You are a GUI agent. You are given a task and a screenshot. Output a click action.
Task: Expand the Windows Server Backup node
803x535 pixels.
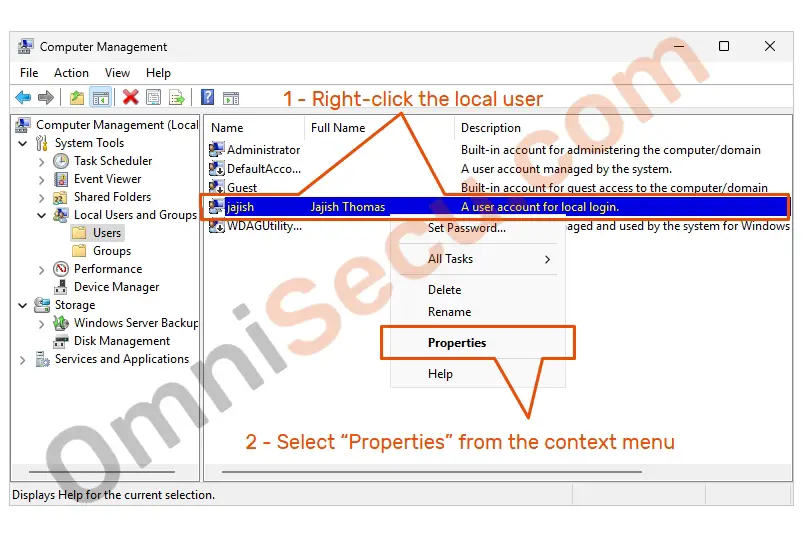[x=41, y=324]
